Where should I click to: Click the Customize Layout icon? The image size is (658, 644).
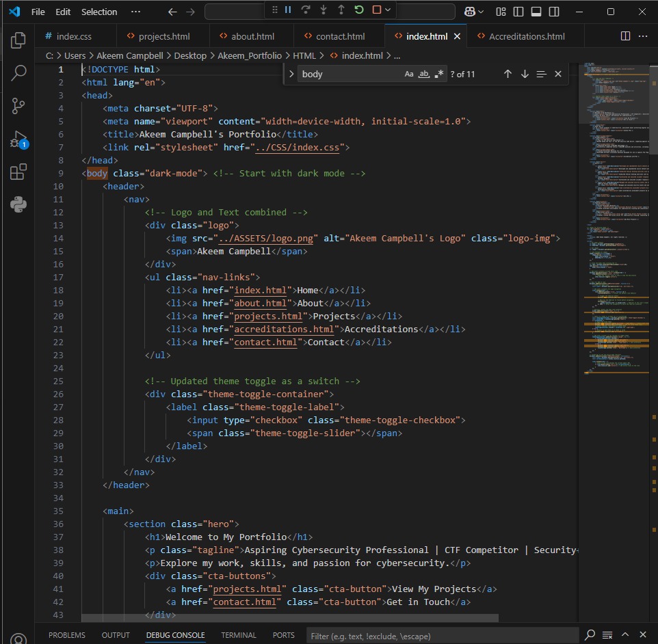(501, 12)
